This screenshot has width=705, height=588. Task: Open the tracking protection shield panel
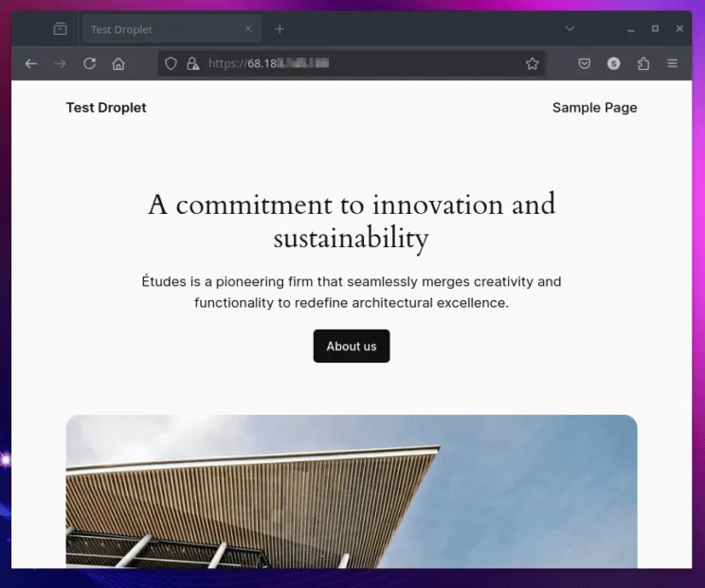point(172,63)
